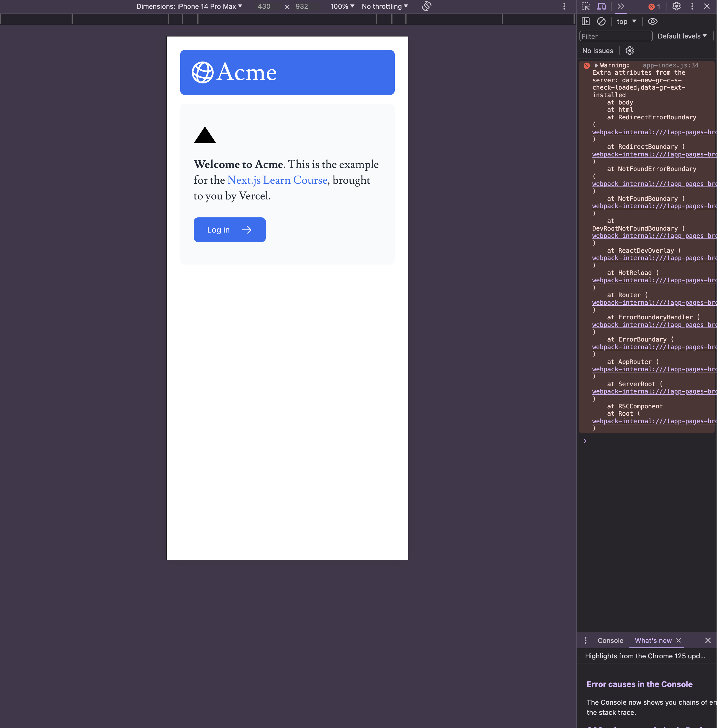Click the Log in button
Image resolution: width=717 pixels, height=728 pixels.
229,230
